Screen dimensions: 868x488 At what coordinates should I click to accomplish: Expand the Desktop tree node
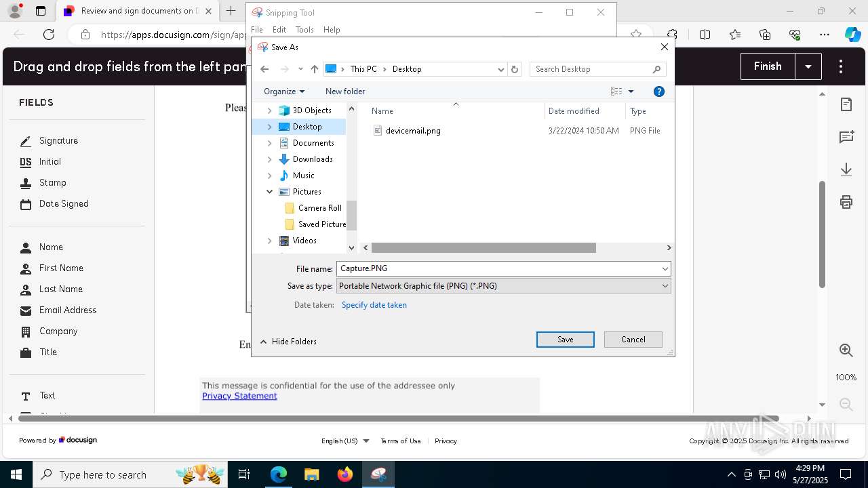coord(270,127)
